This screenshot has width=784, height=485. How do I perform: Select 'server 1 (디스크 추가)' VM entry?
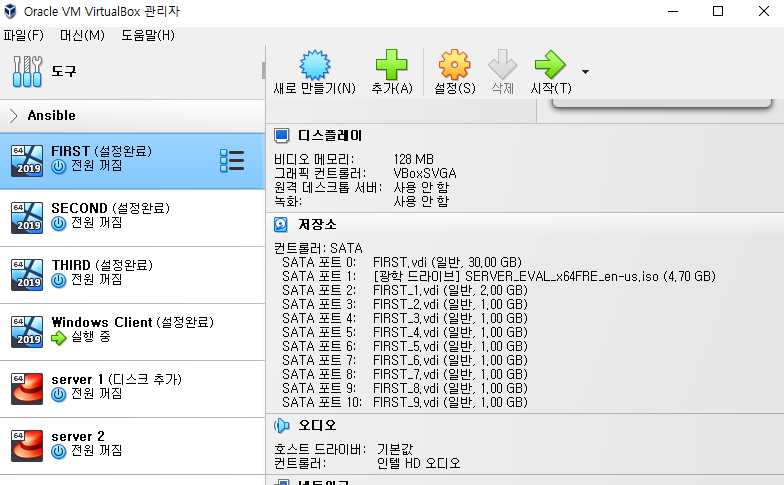click(x=132, y=389)
